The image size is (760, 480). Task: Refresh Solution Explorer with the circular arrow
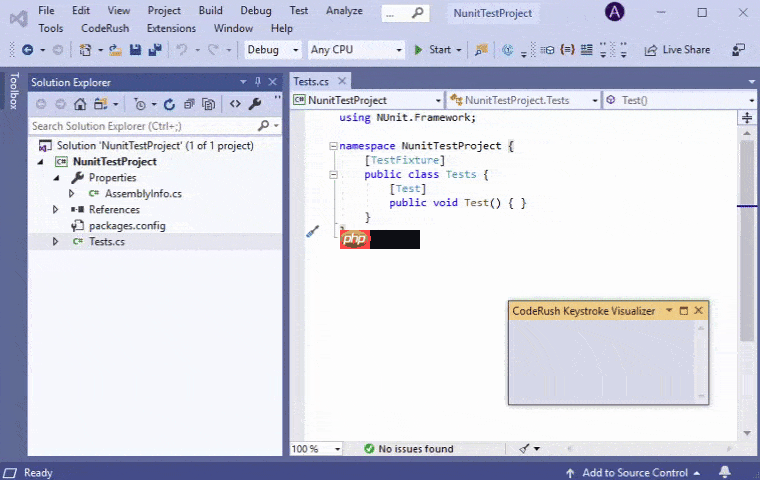[x=169, y=104]
